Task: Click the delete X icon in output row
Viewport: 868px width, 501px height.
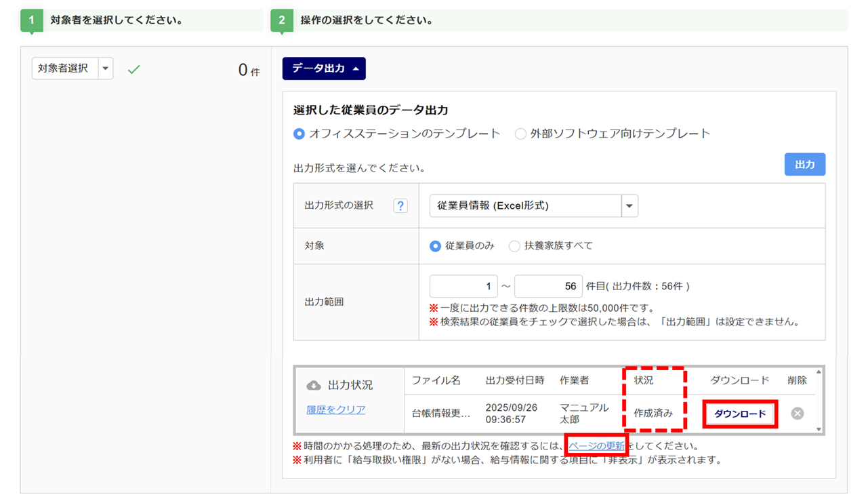Action: coord(798,414)
